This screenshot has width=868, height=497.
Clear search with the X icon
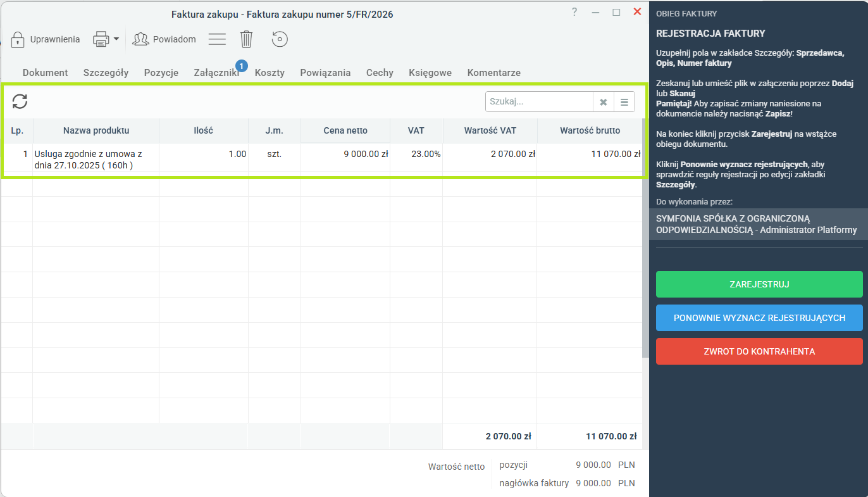click(604, 102)
